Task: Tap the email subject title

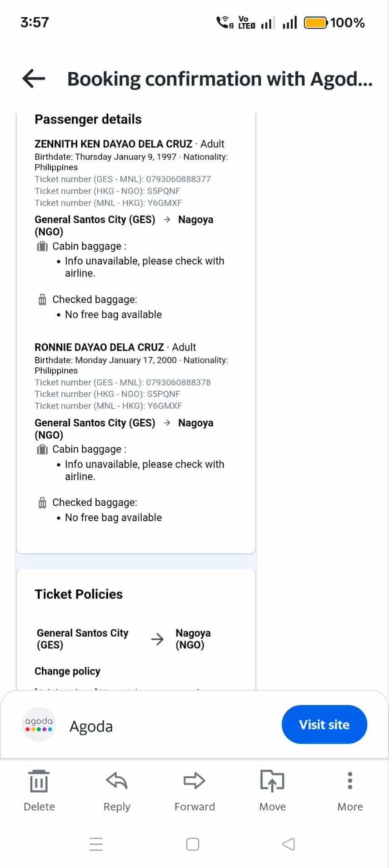Action: (219, 79)
